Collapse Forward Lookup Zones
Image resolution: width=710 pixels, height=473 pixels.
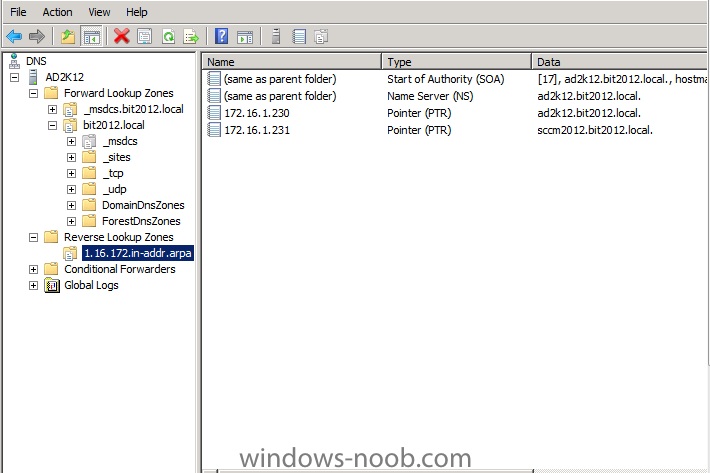pos(34,93)
